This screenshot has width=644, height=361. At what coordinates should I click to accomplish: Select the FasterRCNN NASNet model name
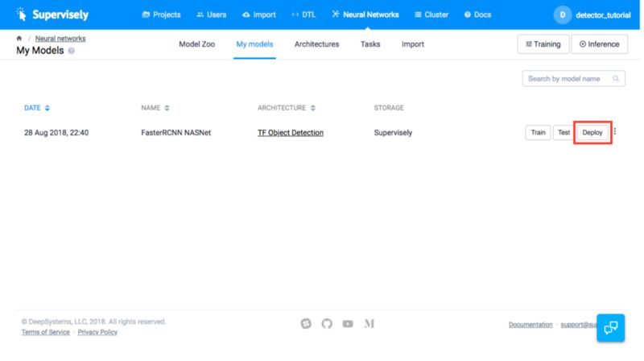[x=175, y=132]
